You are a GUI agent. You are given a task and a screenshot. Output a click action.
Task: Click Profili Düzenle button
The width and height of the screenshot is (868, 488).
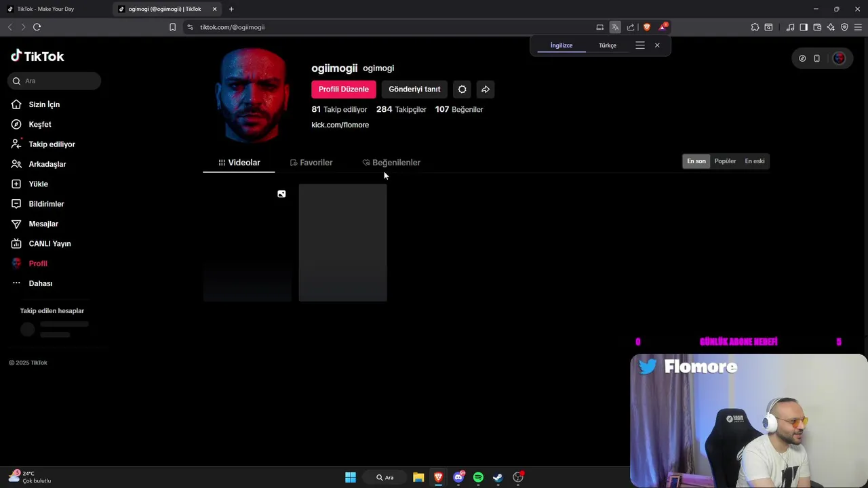coord(344,89)
